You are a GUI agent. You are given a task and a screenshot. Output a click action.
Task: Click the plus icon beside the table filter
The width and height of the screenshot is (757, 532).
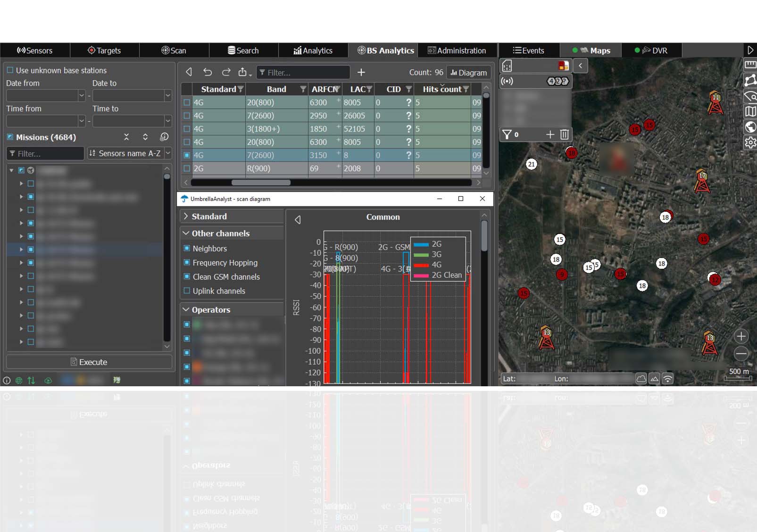361,72
